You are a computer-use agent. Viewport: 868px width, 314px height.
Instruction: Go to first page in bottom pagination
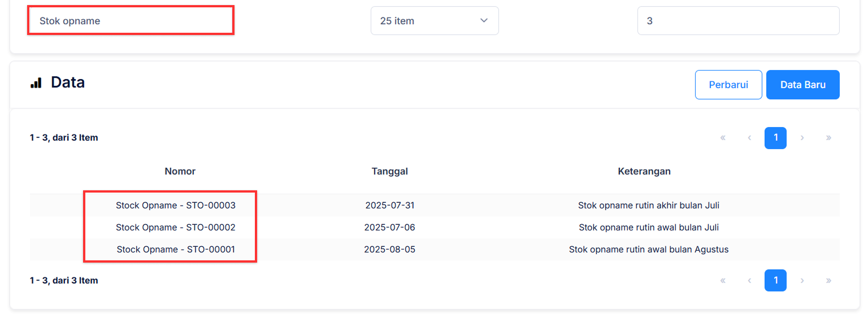click(x=723, y=280)
